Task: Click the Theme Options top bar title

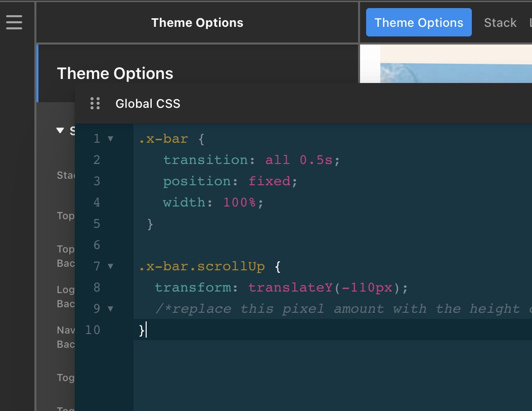Action: point(197,23)
